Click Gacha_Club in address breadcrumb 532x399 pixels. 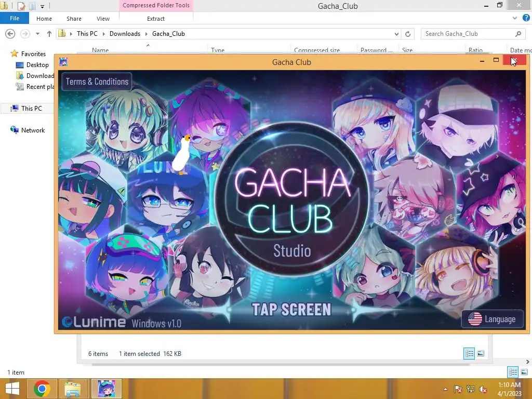click(168, 34)
